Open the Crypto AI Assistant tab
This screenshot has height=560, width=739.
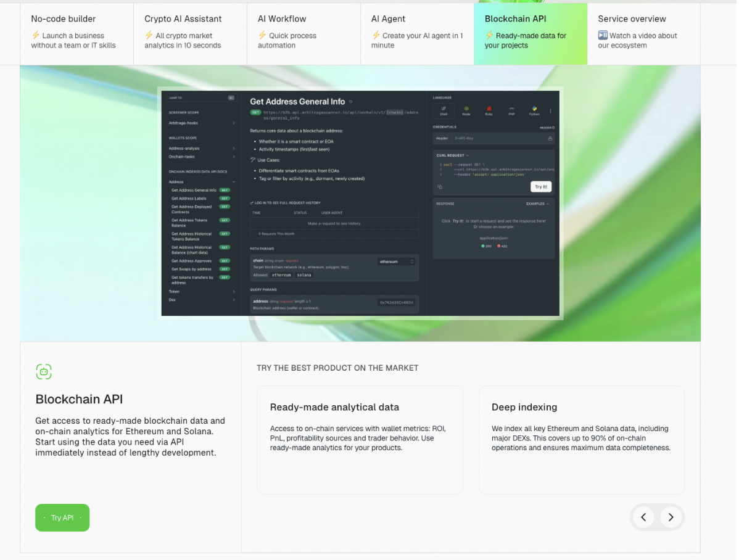pyautogui.click(x=190, y=33)
